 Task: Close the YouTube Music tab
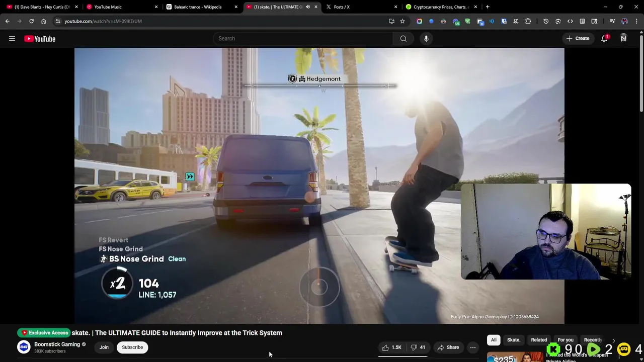coord(156,7)
